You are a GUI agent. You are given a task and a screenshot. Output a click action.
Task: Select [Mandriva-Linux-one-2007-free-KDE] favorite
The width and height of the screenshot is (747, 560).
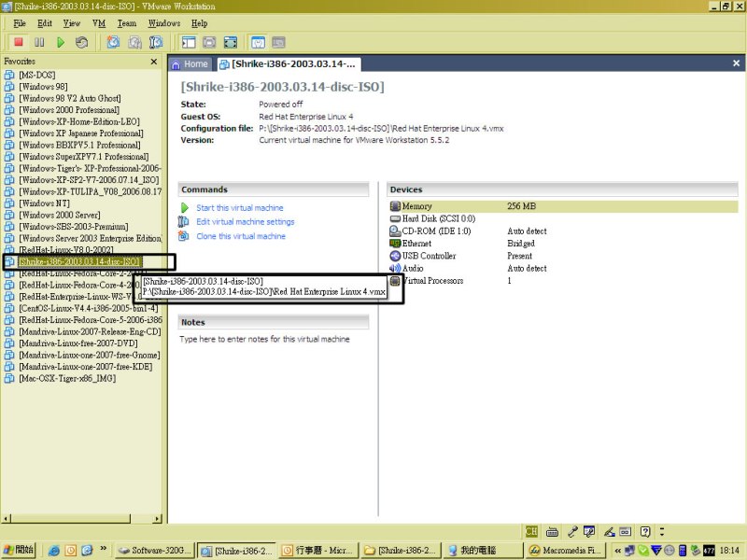tap(86, 367)
